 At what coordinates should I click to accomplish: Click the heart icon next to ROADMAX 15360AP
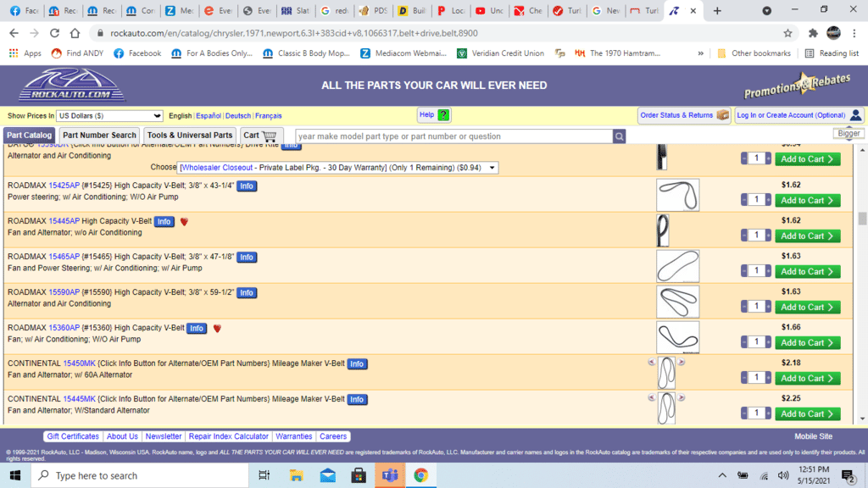[217, 329]
